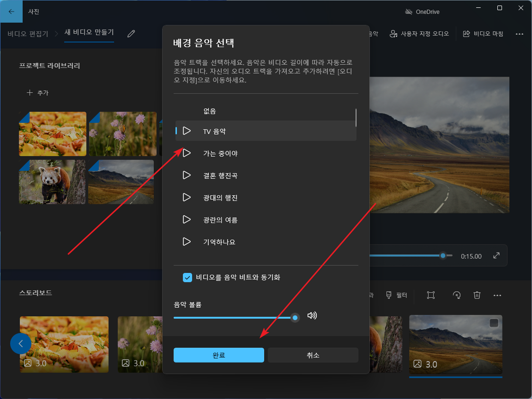Tick the last storyboard clip checkbox
This screenshot has height=399, width=532.
point(494,323)
